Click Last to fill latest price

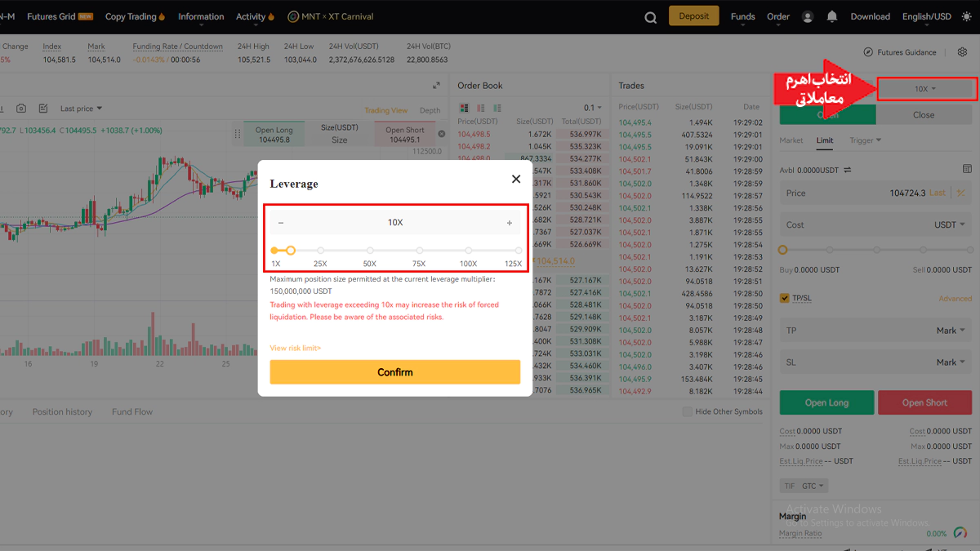938,193
